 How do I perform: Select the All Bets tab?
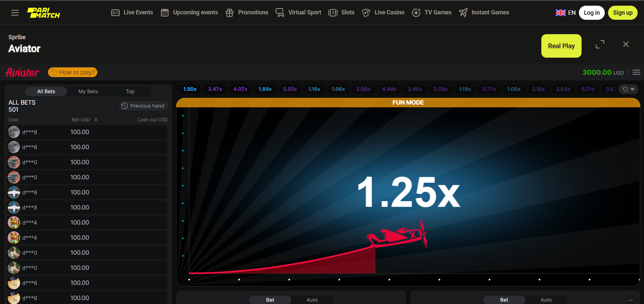[46, 92]
